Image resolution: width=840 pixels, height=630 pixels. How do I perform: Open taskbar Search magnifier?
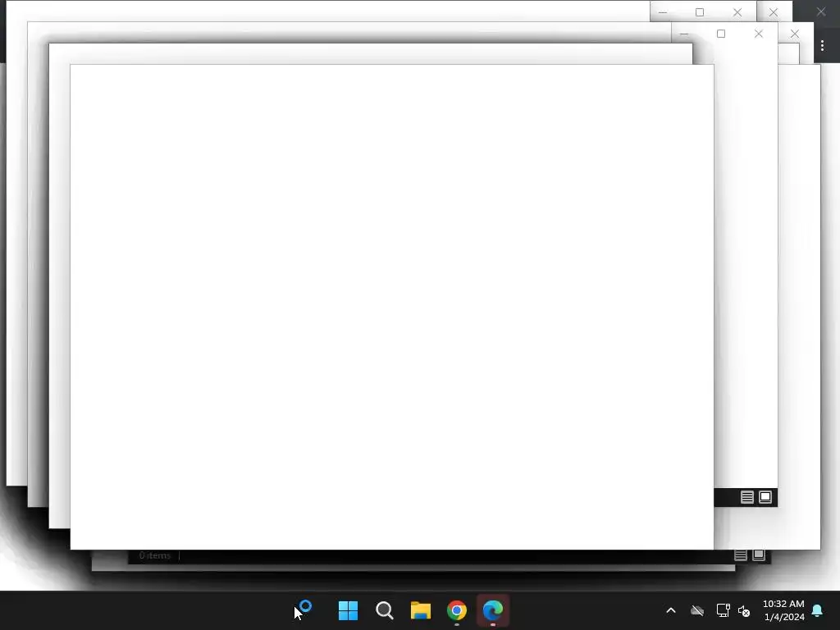(x=385, y=610)
